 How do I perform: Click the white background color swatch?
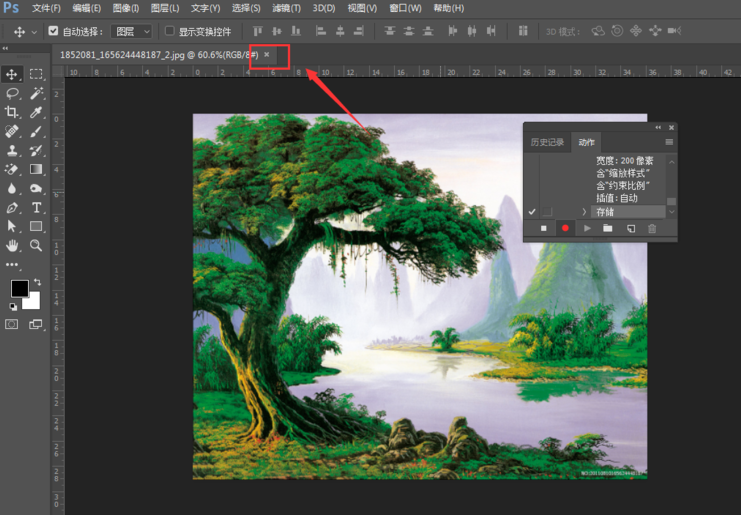pyautogui.click(x=33, y=302)
